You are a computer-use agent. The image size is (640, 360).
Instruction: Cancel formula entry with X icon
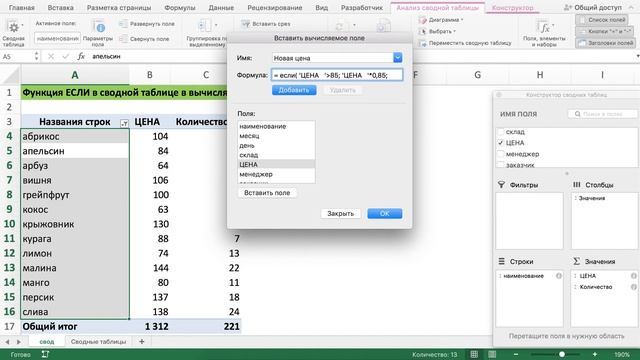coord(51,56)
